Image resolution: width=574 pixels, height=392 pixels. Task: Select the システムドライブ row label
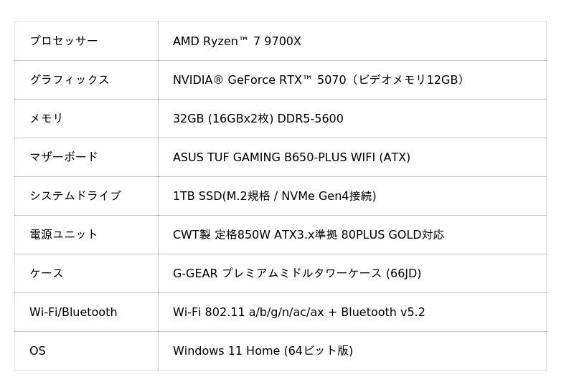tap(75, 196)
